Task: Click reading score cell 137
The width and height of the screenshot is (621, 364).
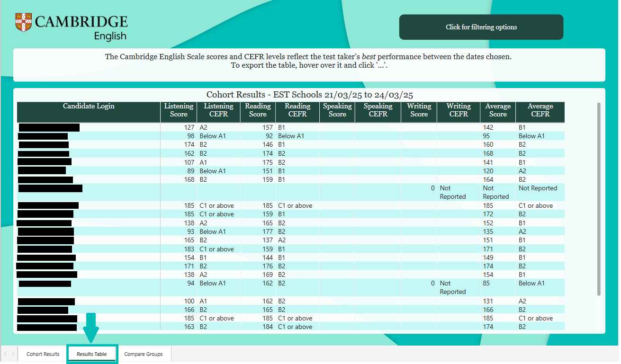Action: (268, 240)
